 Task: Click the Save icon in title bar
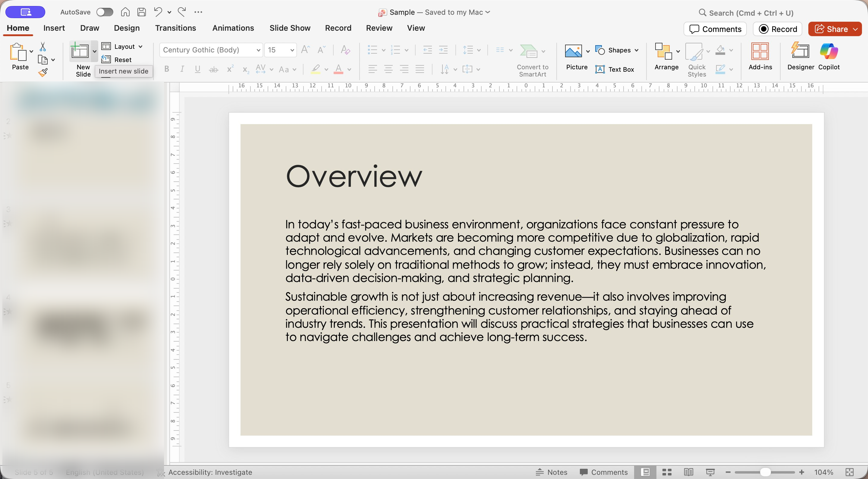pos(142,12)
